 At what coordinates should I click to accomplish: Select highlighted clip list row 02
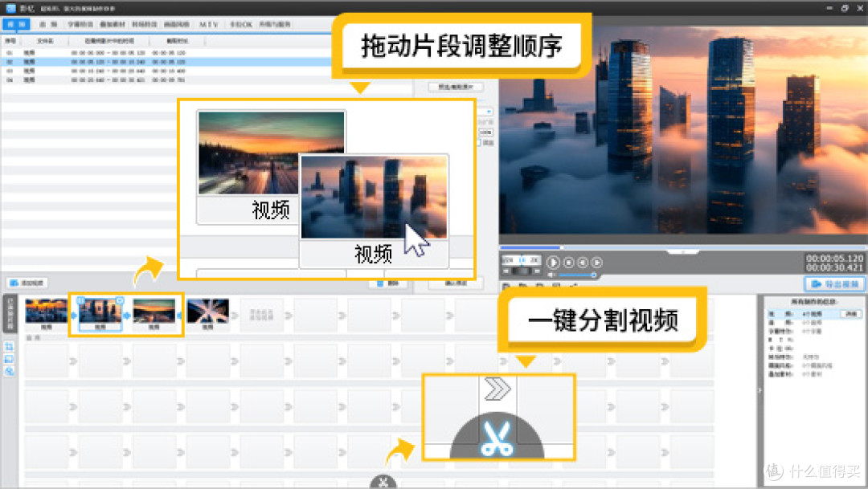(x=166, y=62)
